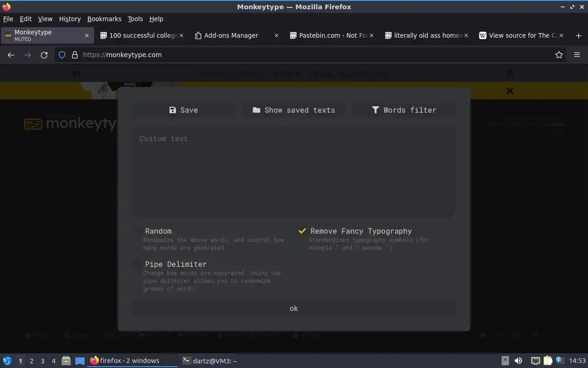Open the File menu
Viewport: 588px width, 368px height.
click(8, 19)
